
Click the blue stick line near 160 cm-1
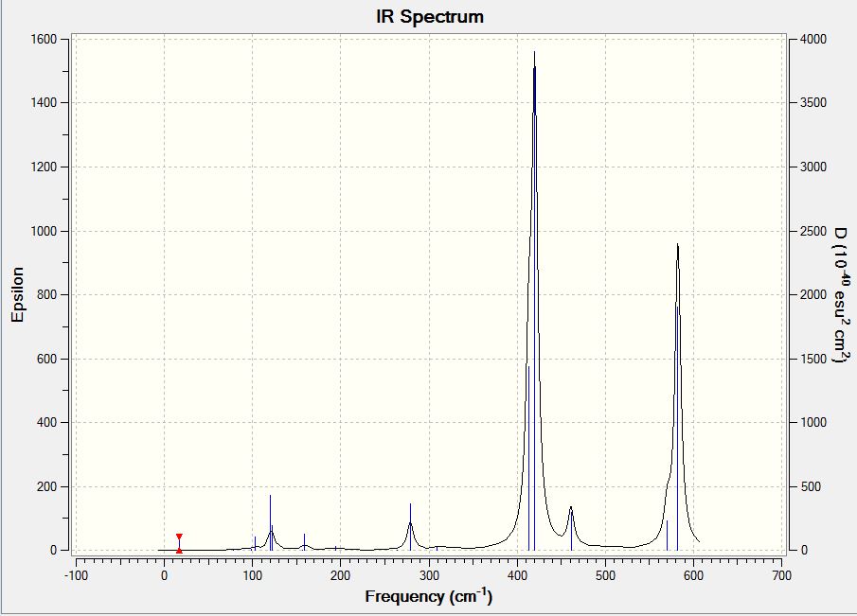[304, 540]
